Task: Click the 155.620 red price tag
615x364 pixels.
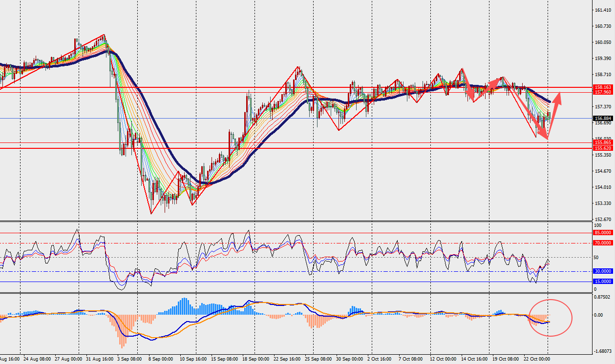Action: tap(603, 148)
